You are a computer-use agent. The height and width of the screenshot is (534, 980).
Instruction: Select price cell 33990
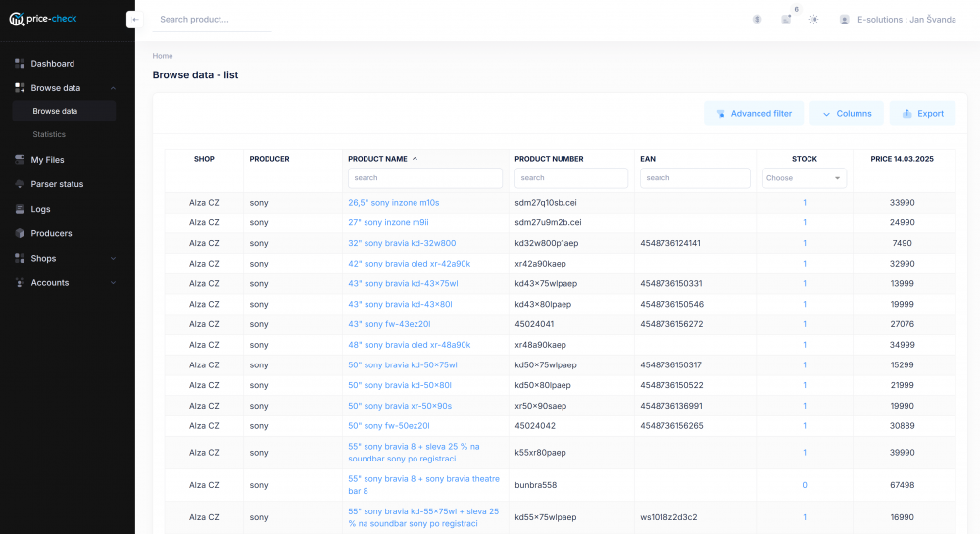902,203
